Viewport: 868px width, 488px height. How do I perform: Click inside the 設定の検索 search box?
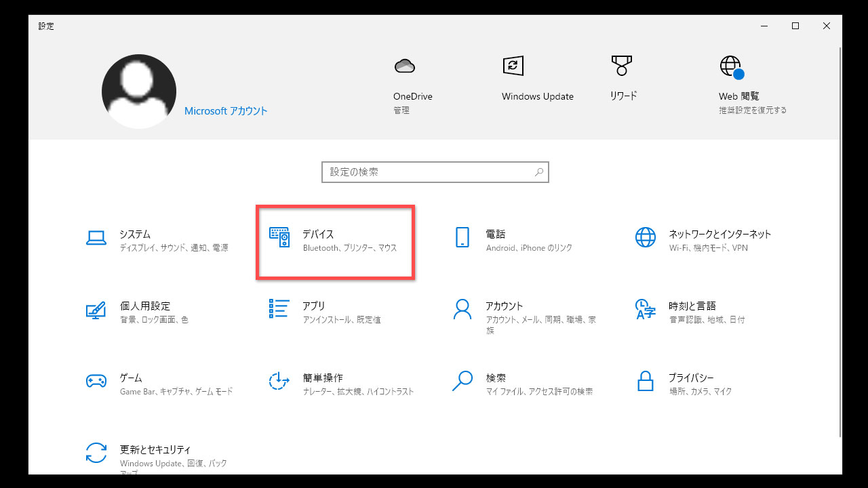[435, 171]
